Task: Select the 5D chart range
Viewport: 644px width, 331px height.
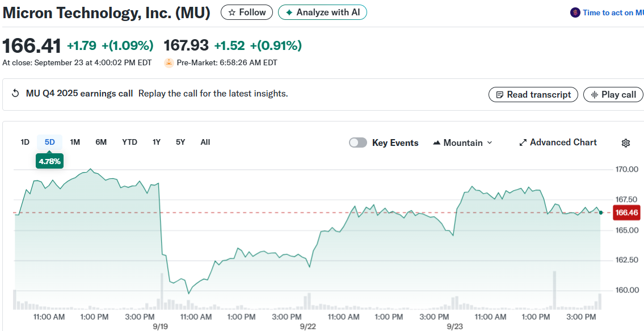Action: click(x=50, y=143)
